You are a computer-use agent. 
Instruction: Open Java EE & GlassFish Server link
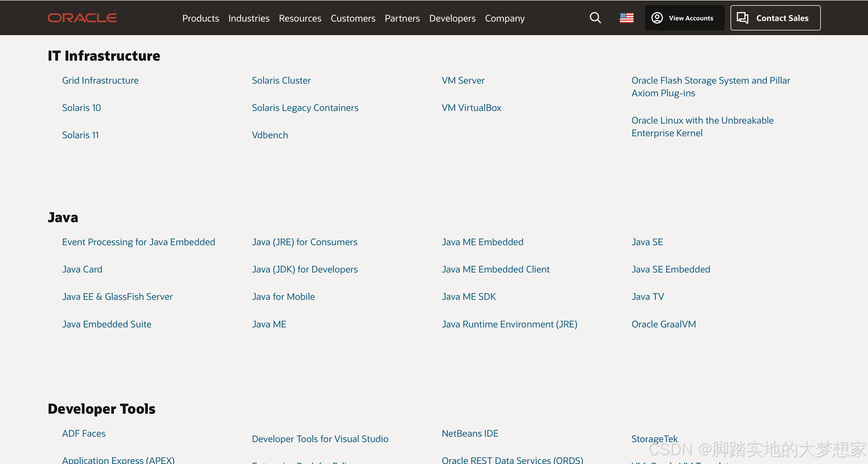tap(117, 297)
